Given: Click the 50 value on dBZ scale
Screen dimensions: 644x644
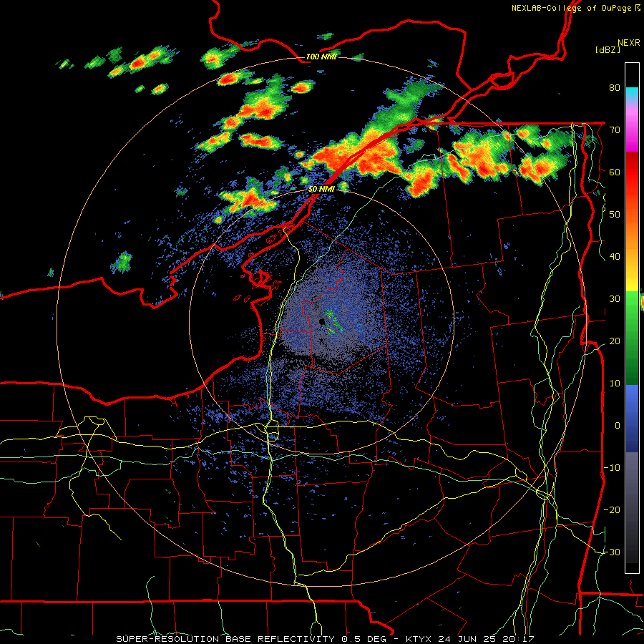Looking at the screenshot, I should click(x=615, y=215).
